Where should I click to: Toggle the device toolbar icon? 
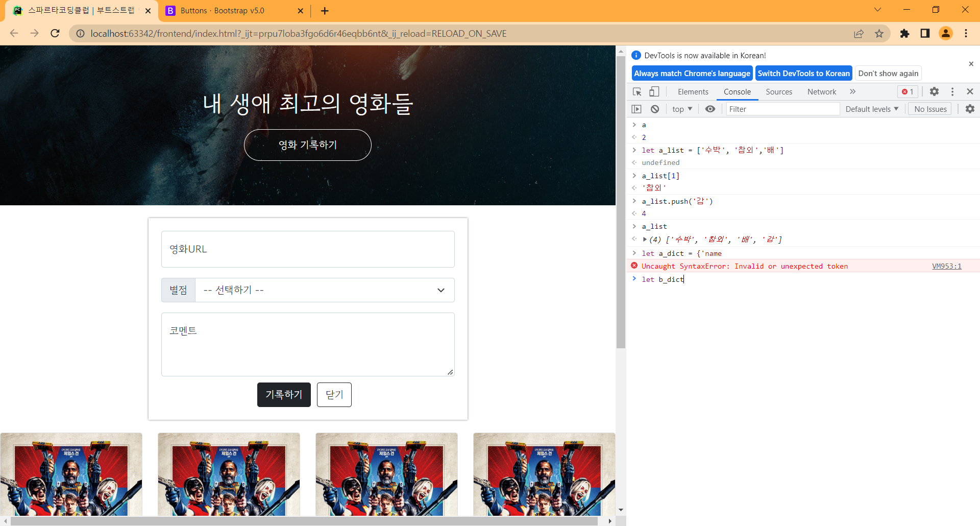[x=654, y=92]
